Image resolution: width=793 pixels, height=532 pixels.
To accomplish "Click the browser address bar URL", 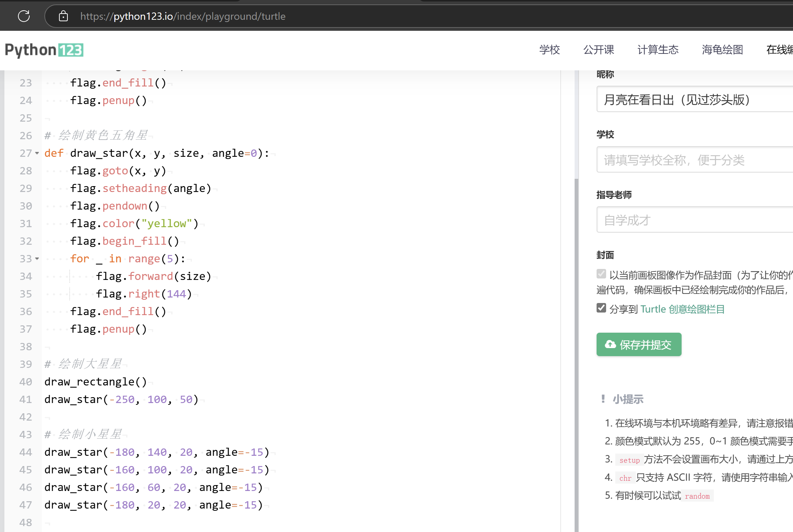I will click(182, 16).
